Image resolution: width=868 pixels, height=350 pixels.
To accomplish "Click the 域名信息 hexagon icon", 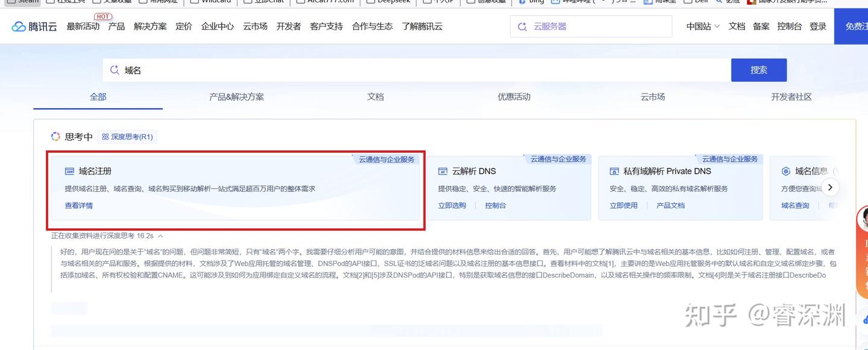I will point(785,171).
